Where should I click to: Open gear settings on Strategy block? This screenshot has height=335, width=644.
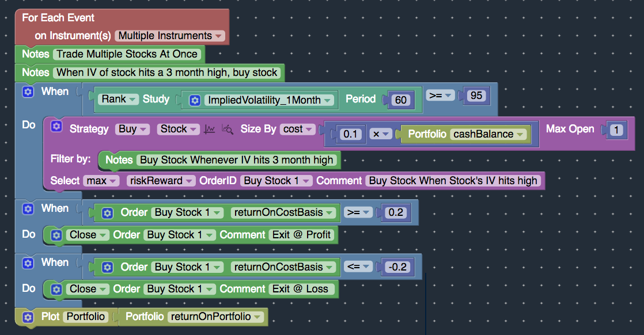coord(56,127)
